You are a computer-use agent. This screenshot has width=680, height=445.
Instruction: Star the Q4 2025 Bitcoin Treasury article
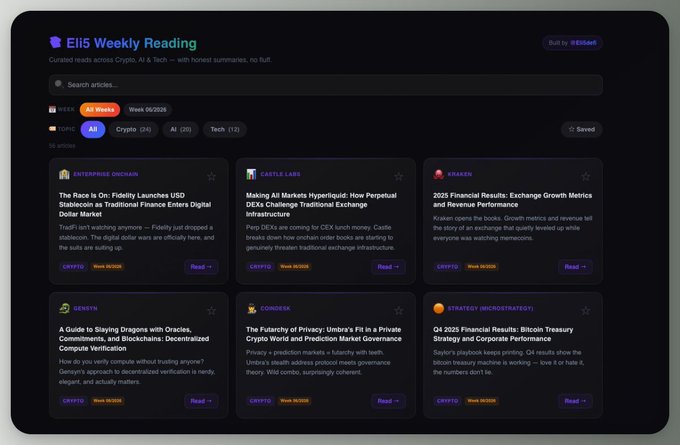[x=585, y=311]
